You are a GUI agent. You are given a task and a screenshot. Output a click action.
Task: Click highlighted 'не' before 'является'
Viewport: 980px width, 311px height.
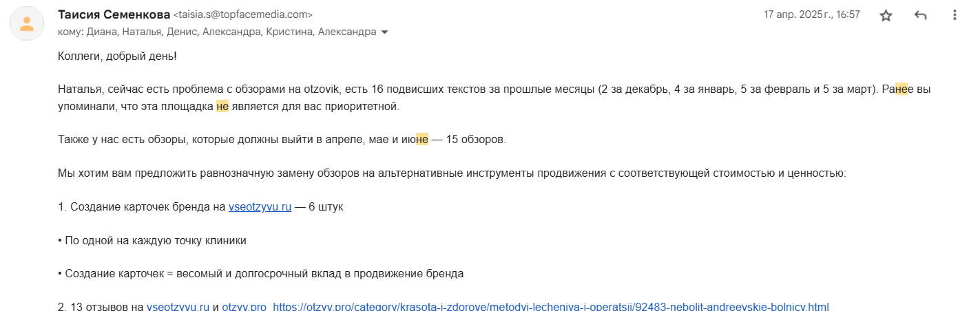tap(222, 107)
